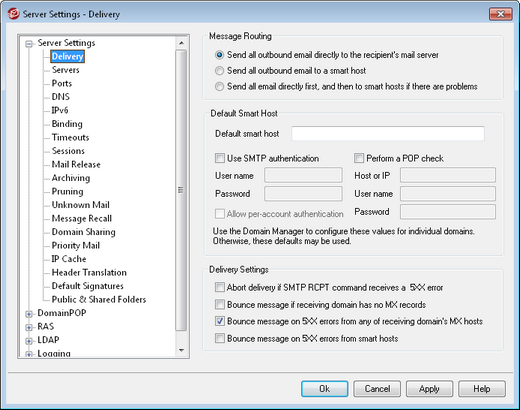The width and height of the screenshot is (520, 410).
Task: Expand the RAS tree node
Action: pyautogui.click(x=29, y=327)
